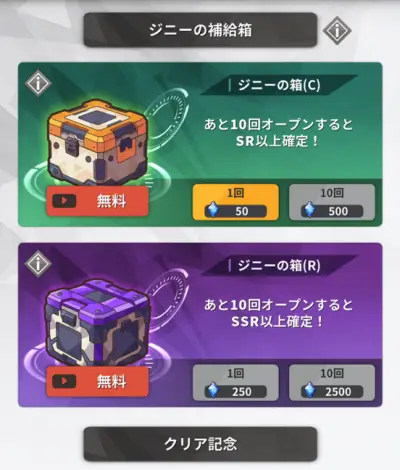
Task: Click the SSR以上確定 guarantee text
Action: tap(277, 322)
